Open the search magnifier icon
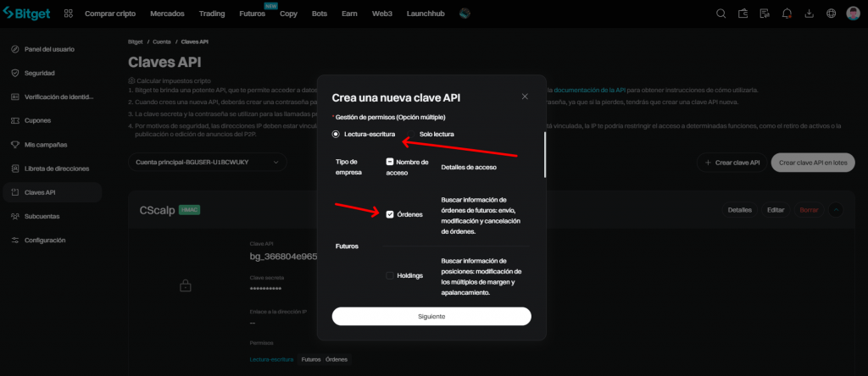The height and width of the screenshot is (376, 868). 721,14
